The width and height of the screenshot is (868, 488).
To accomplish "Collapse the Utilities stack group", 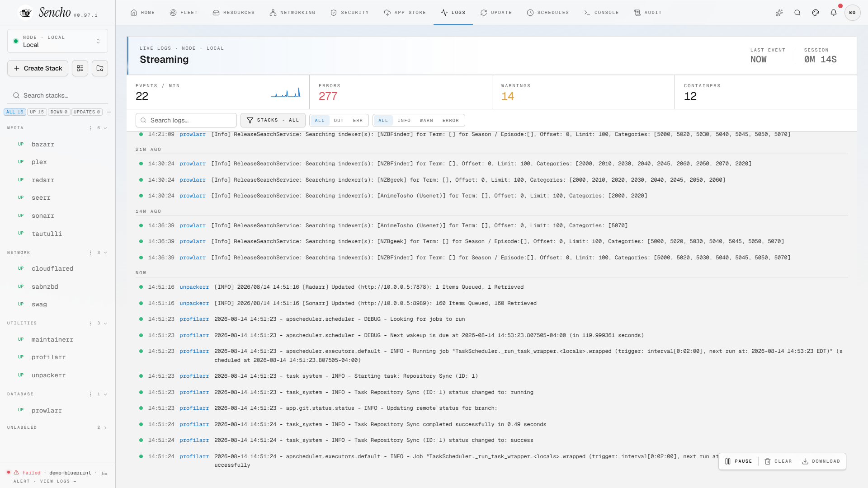I will [x=105, y=324].
